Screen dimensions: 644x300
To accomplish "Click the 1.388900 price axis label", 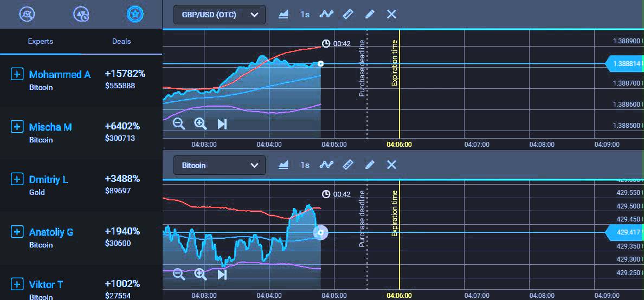I will [627, 41].
